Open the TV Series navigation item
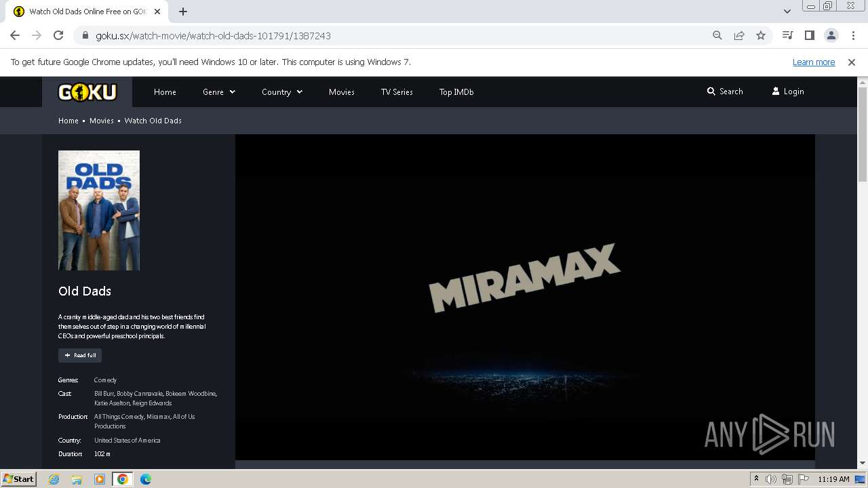This screenshot has width=868, height=488. click(x=397, y=92)
